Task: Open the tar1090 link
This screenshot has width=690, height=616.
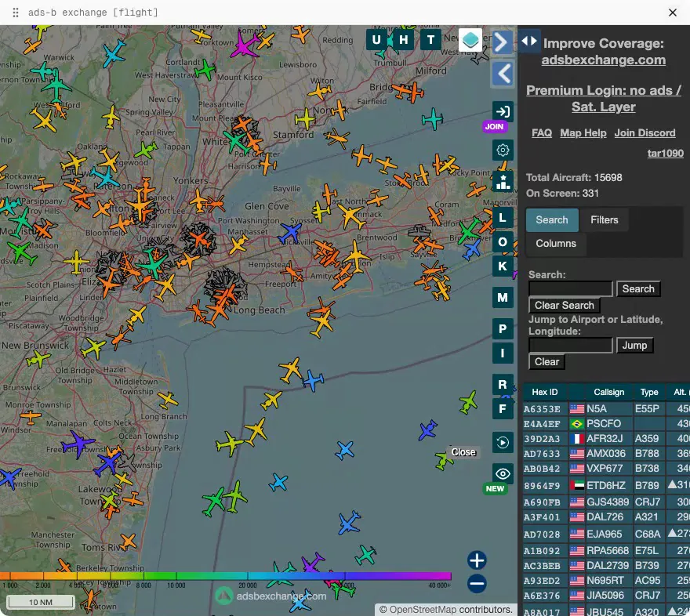Action: pyautogui.click(x=666, y=153)
